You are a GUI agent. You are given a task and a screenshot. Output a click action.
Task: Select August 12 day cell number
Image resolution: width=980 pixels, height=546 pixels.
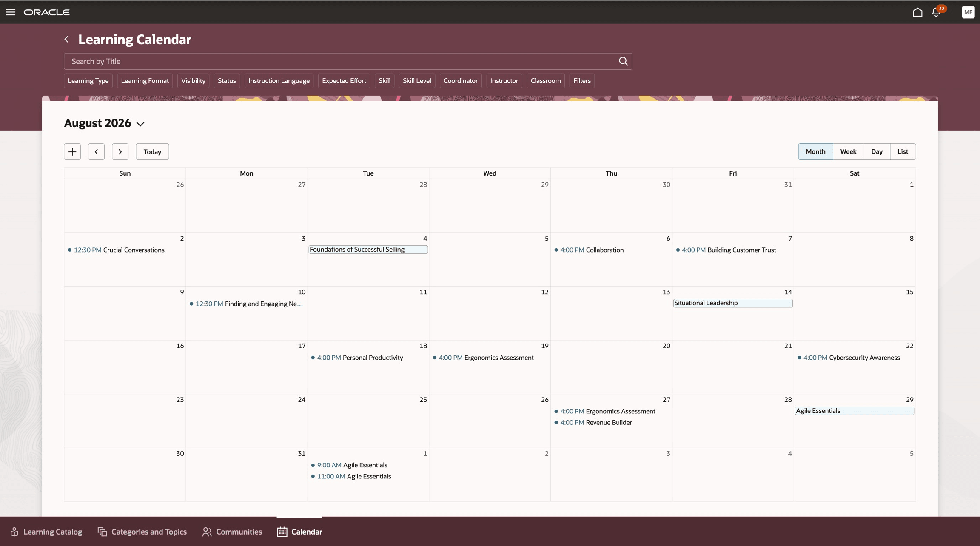[x=544, y=292]
